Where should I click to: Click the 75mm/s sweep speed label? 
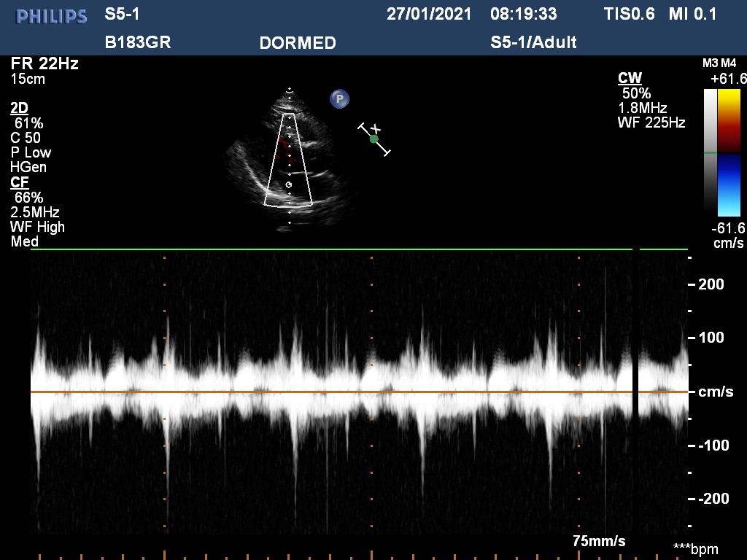tap(599, 542)
